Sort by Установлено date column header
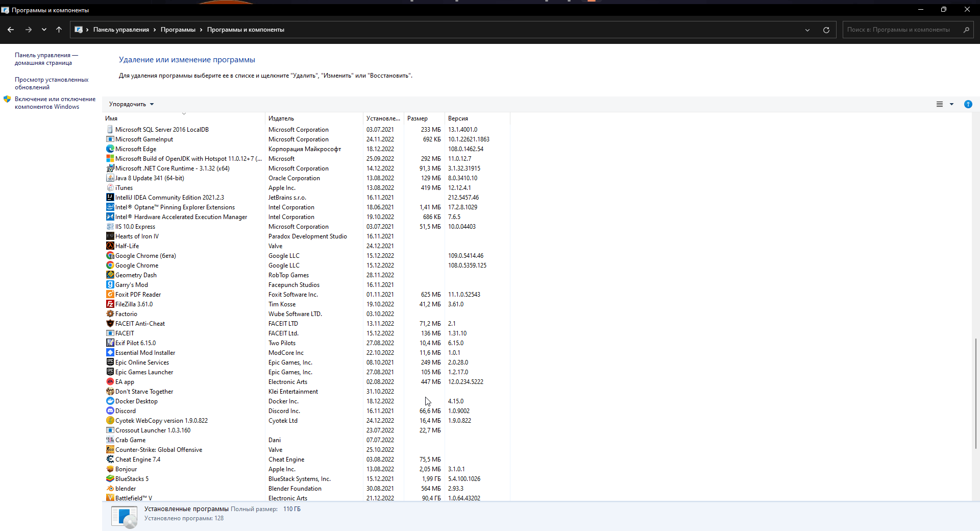The image size is (980, 531). tap(383, 118)
